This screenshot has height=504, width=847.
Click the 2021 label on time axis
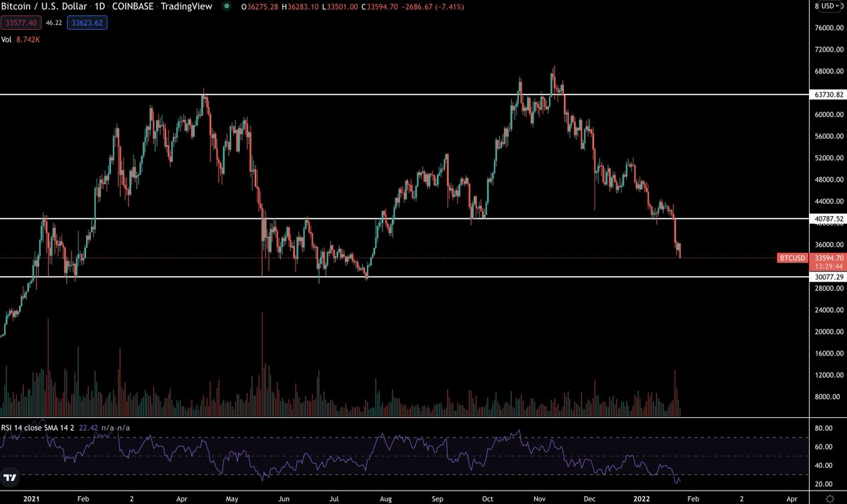31,498
